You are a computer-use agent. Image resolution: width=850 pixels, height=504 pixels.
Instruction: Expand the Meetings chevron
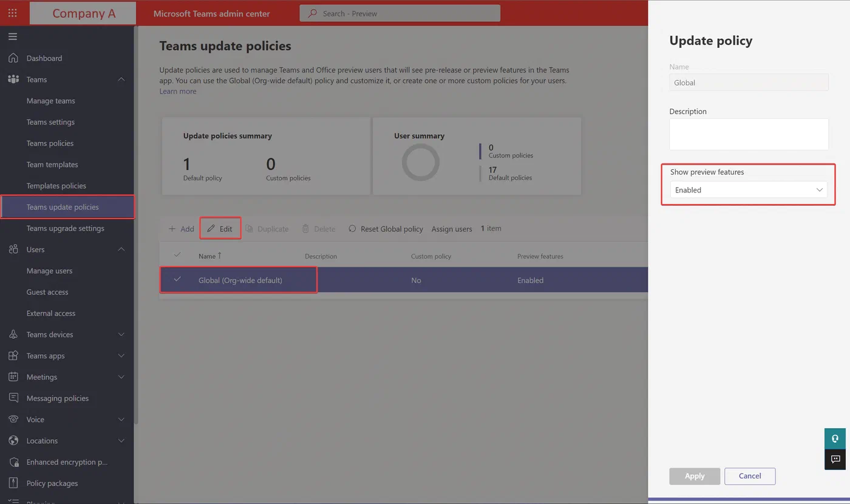[121, 377]
